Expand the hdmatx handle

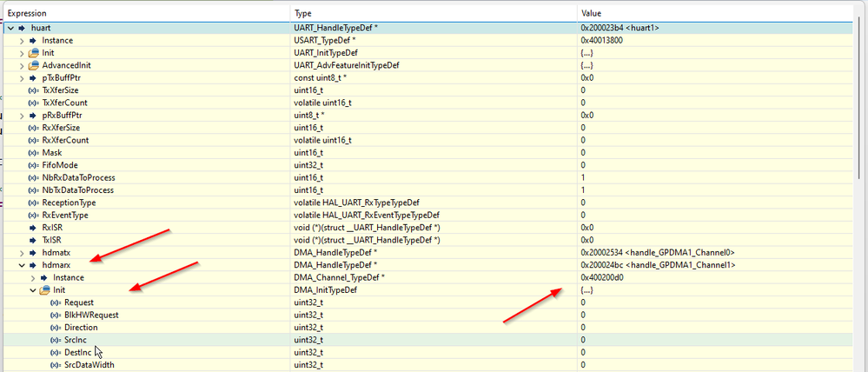click(x=22, y=253)
